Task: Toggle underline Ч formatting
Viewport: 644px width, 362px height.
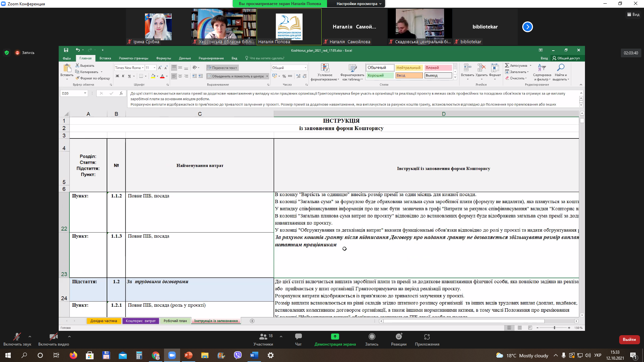Action: (129, 76)
